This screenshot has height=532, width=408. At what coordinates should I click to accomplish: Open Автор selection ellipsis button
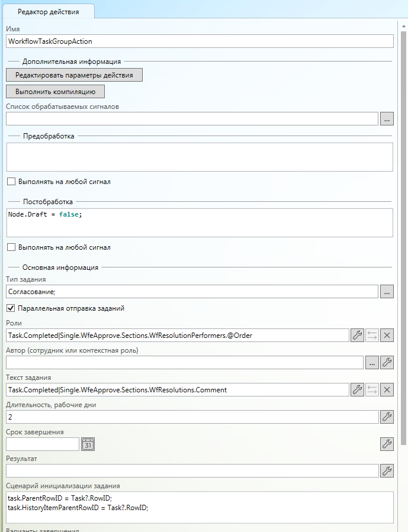coord(372,363)
